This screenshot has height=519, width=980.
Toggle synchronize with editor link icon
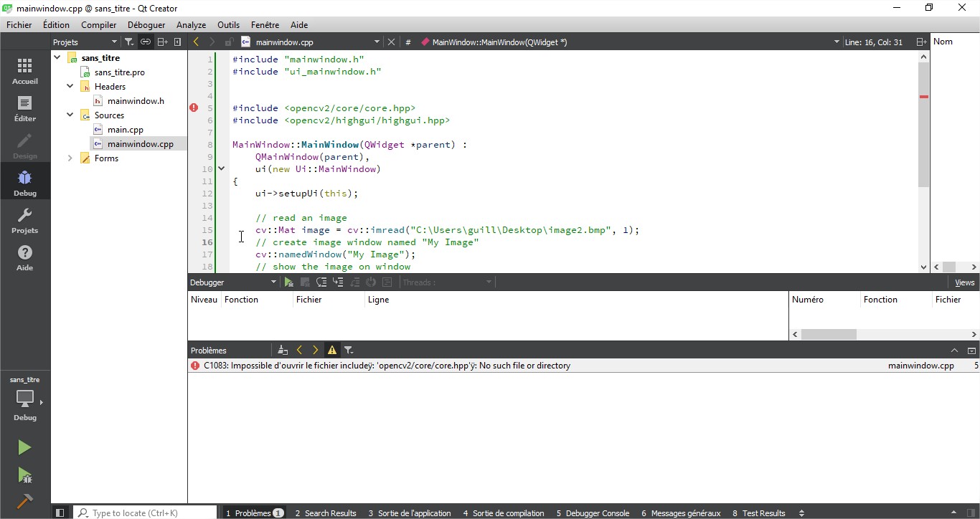[x=145, y=42]
